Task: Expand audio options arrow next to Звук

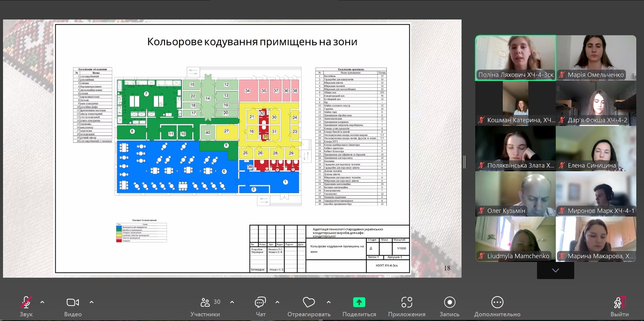Action: [42, 302]
